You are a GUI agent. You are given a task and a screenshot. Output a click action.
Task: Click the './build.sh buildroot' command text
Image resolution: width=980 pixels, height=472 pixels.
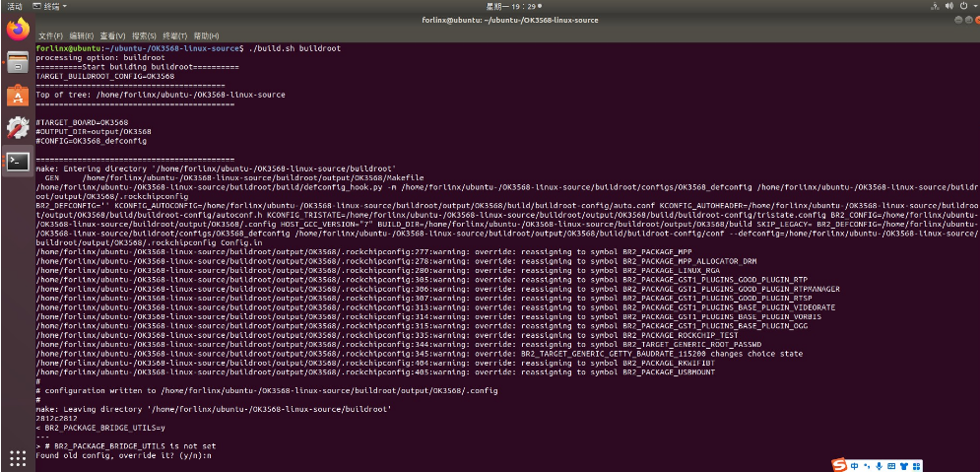(x=294, y=48)
